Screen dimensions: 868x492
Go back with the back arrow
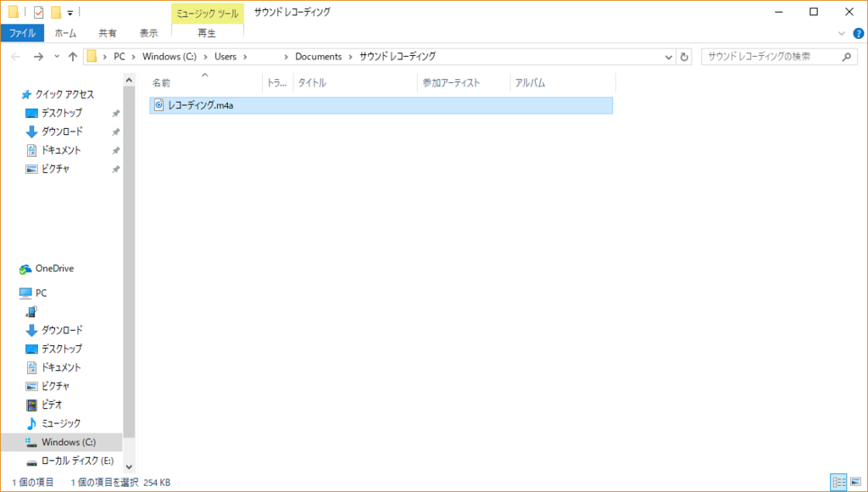tap(16, 57)
